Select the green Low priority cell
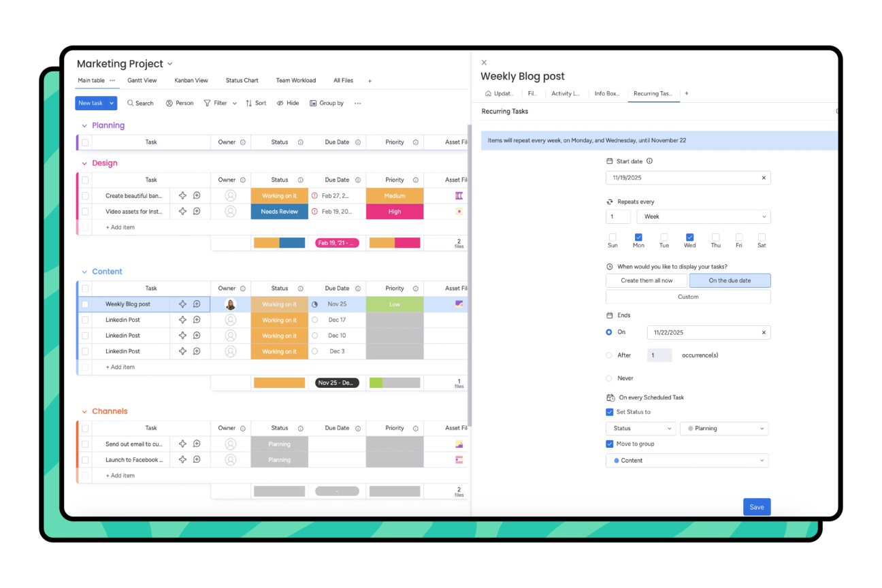Viewport: 882px width, 588px height. coord(394,304)
